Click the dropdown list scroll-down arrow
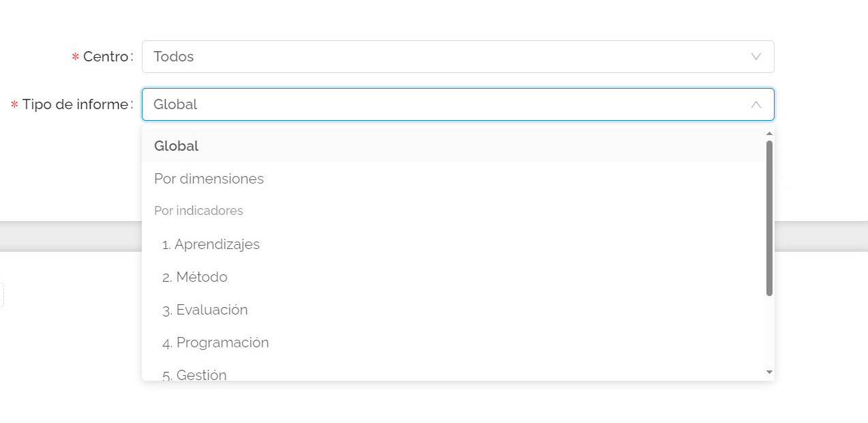The height and width of the screenshot is (423, 868). (x=769, y=373)
